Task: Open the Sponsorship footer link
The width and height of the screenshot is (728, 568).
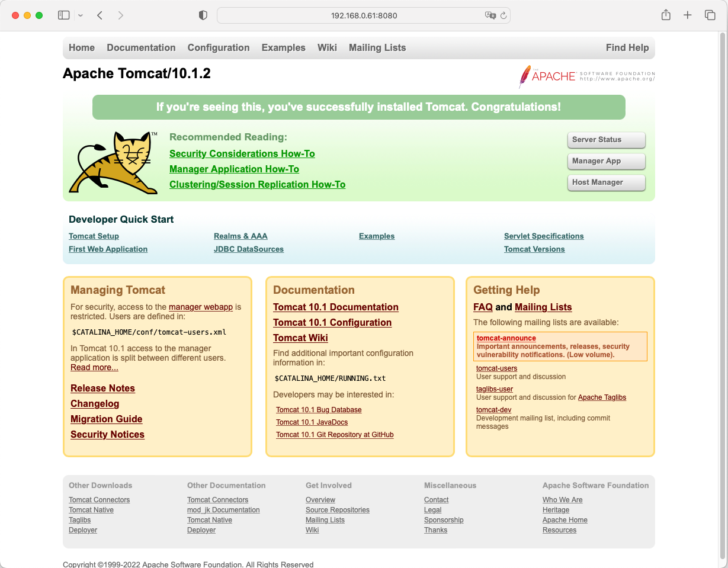Action: tap(444, 520)
